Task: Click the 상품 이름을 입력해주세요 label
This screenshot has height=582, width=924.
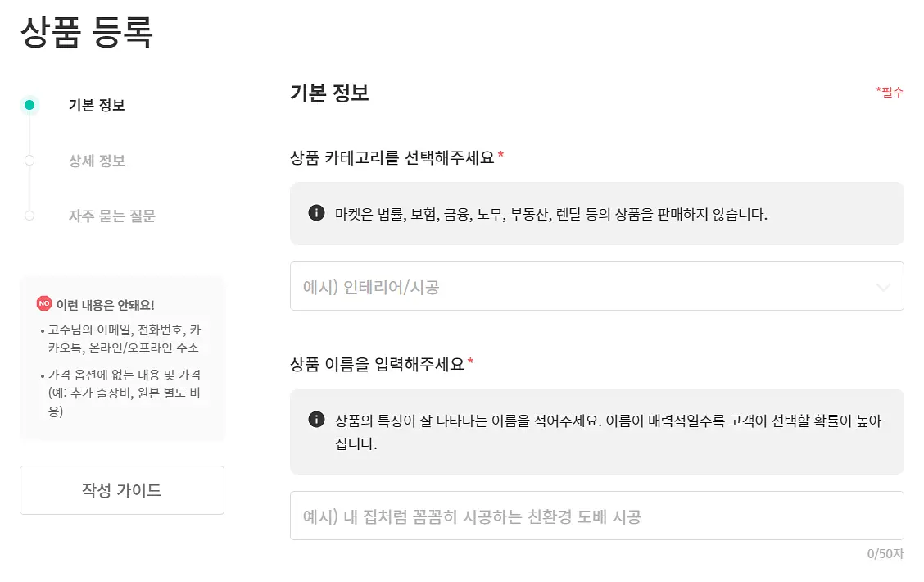Action: tap(377, 364)
